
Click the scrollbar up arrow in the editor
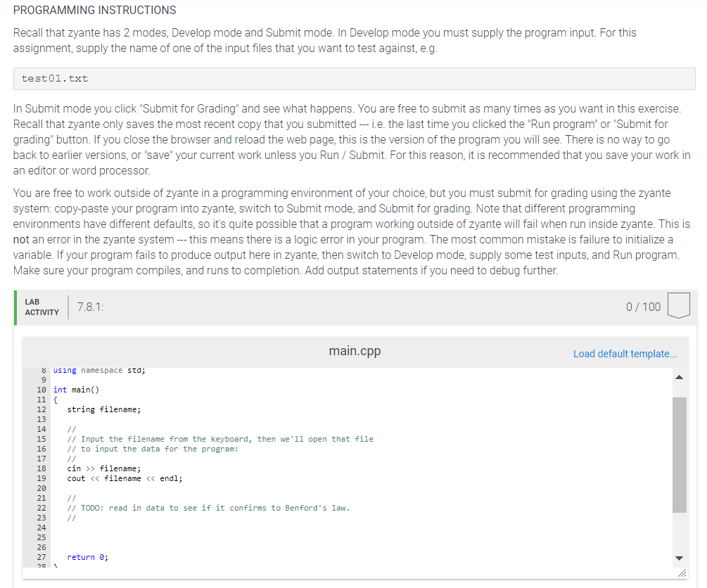coord(678,378)
